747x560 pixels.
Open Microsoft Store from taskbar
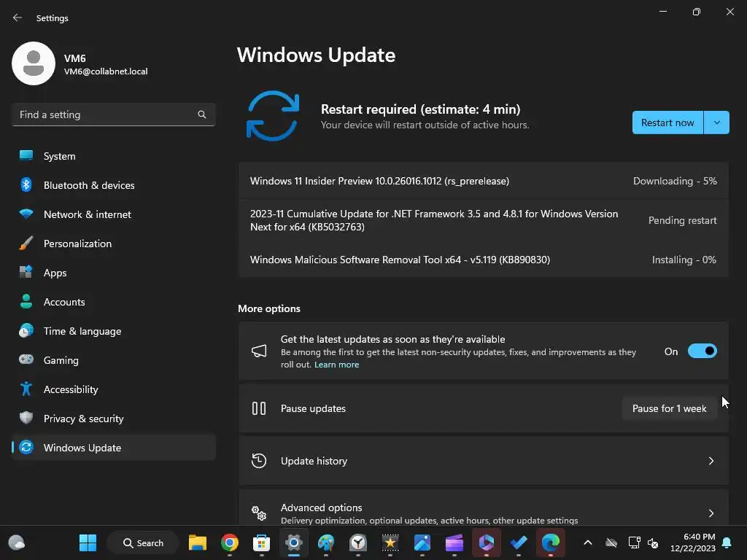(x=261, y=542)
